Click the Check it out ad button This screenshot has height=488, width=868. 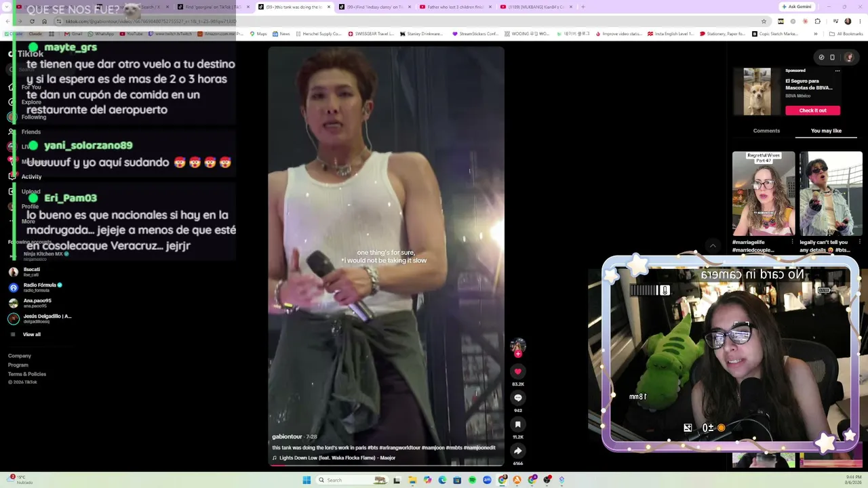(x=812, y=110)
